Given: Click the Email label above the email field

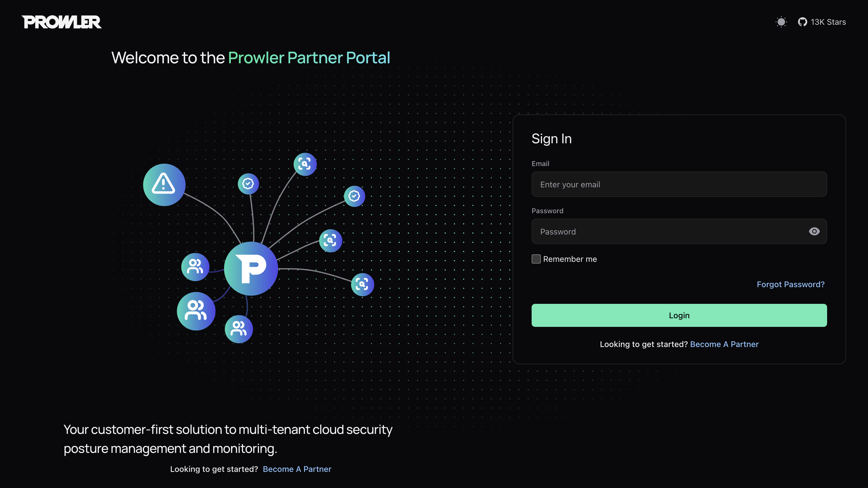Looking at the screenshot, I should coord(541,163).
